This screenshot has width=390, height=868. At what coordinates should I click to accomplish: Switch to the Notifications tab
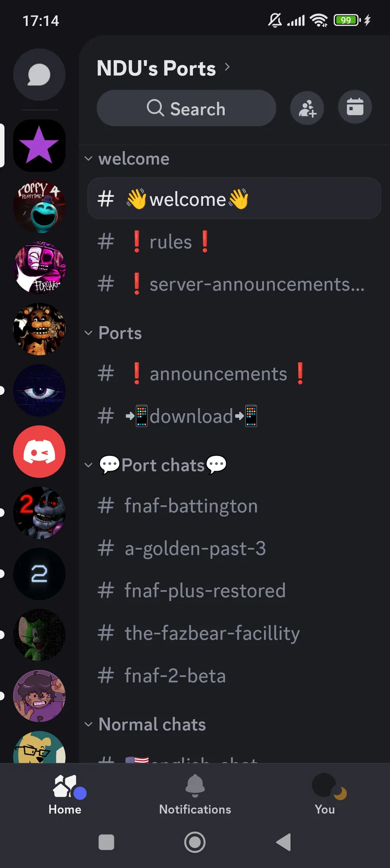(195, 795)
